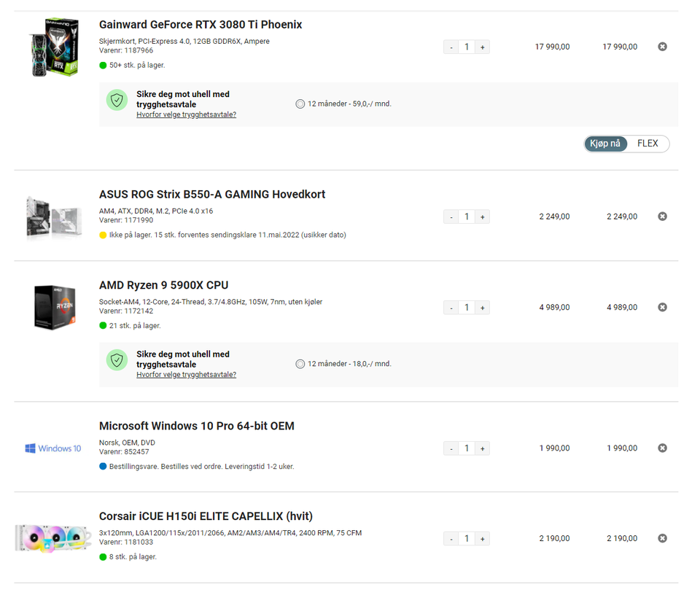This screenshot has height=595, width=700.
Task: Click quantity field for Corsair iCUE H150i
Action: click(467, 538)
